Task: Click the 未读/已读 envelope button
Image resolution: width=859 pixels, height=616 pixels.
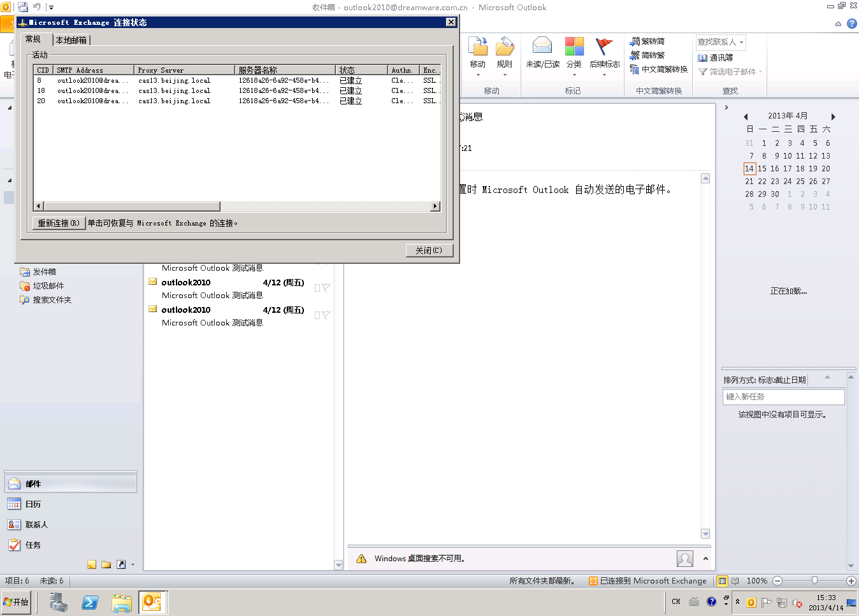Action: point(543,54)
